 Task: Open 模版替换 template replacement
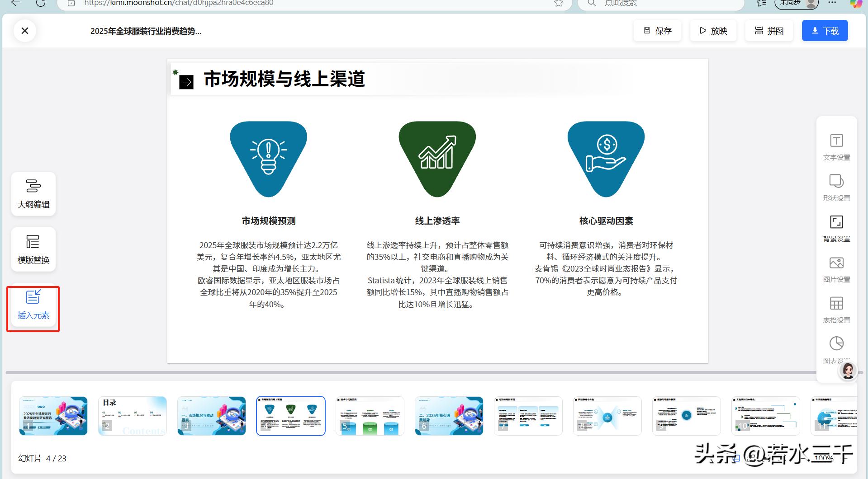click(x=33, y=249)
